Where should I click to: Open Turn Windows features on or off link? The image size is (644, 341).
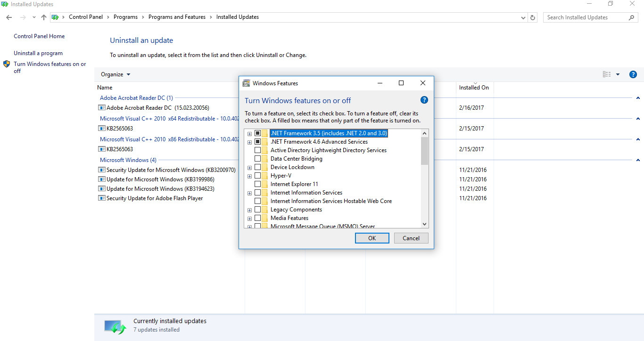(x=50, y=67)
